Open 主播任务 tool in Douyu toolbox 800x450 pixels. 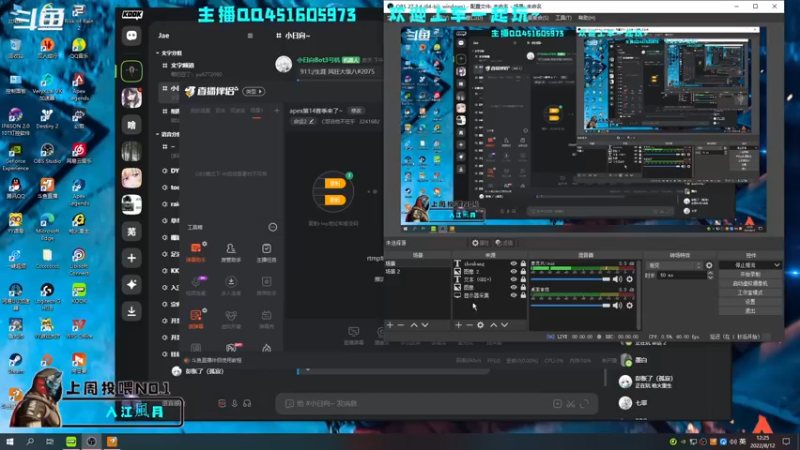(x=266, y=253)
